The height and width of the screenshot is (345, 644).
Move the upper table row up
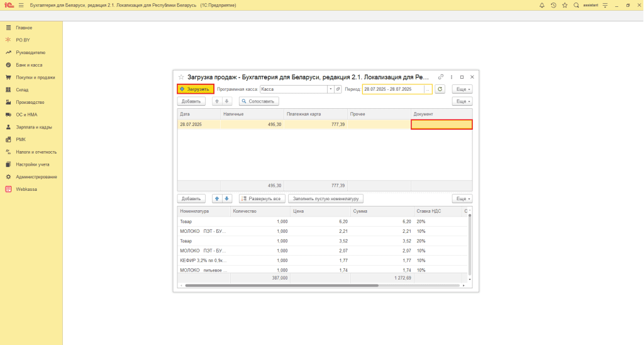point(217,101)
